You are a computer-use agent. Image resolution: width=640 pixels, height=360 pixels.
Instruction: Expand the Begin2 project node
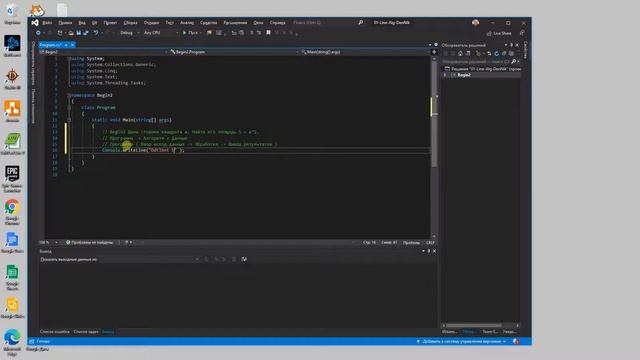[x=445, y=75]
